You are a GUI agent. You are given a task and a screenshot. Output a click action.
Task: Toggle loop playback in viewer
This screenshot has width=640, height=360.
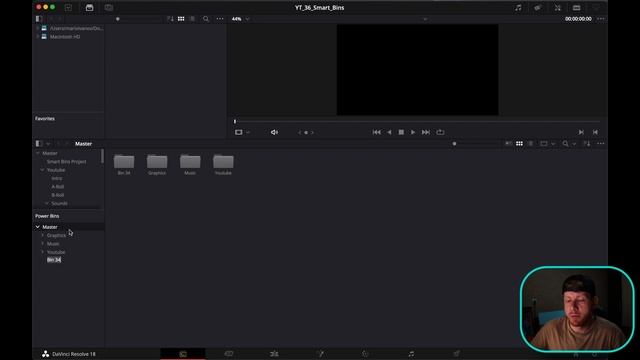pyautogui.click(x=440, y=132)
